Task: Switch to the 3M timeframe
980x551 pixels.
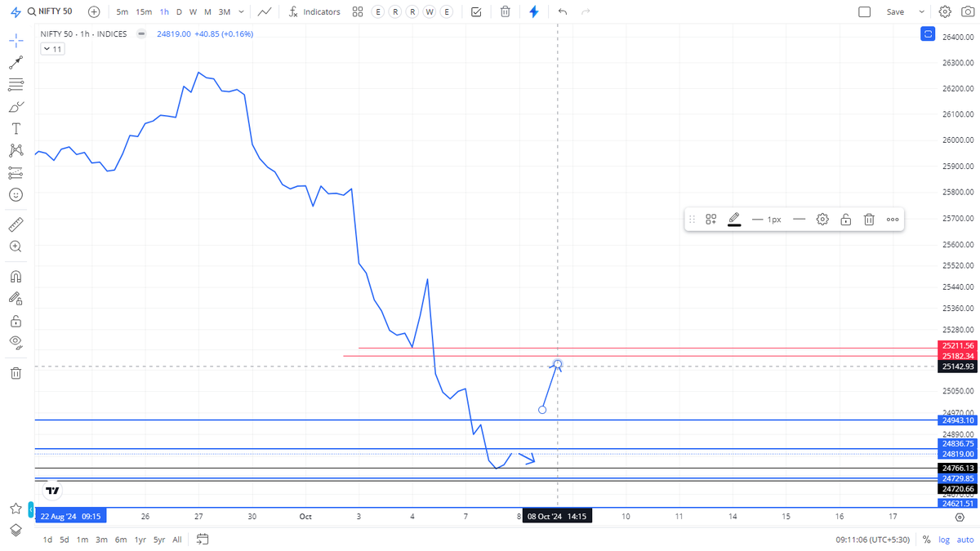Action: [225, 12]
